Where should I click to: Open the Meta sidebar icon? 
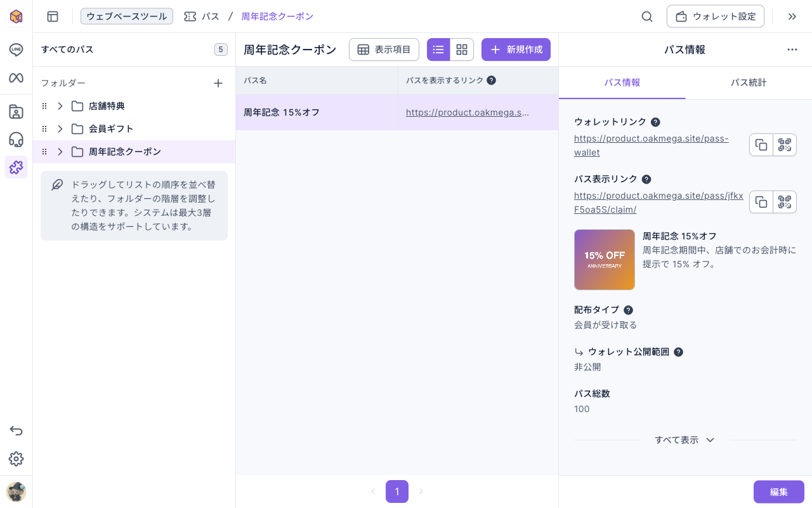coord(16,77)
